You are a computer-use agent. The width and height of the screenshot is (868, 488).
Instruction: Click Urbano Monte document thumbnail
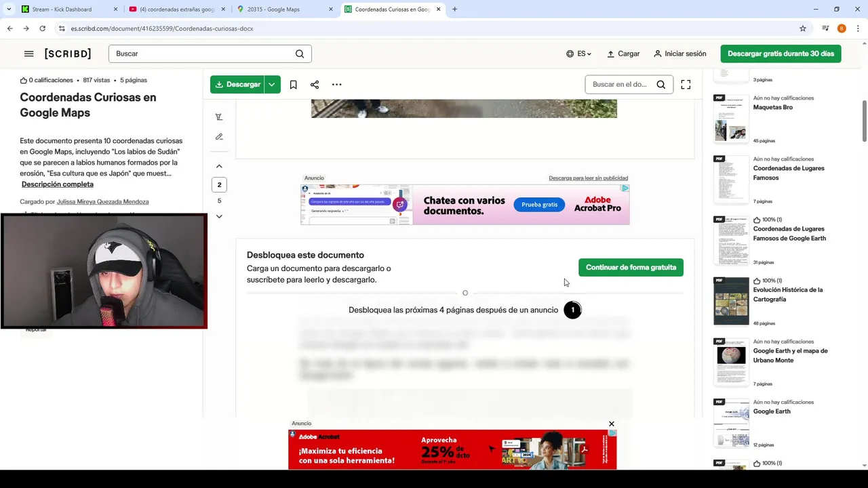tap(731, 362)
